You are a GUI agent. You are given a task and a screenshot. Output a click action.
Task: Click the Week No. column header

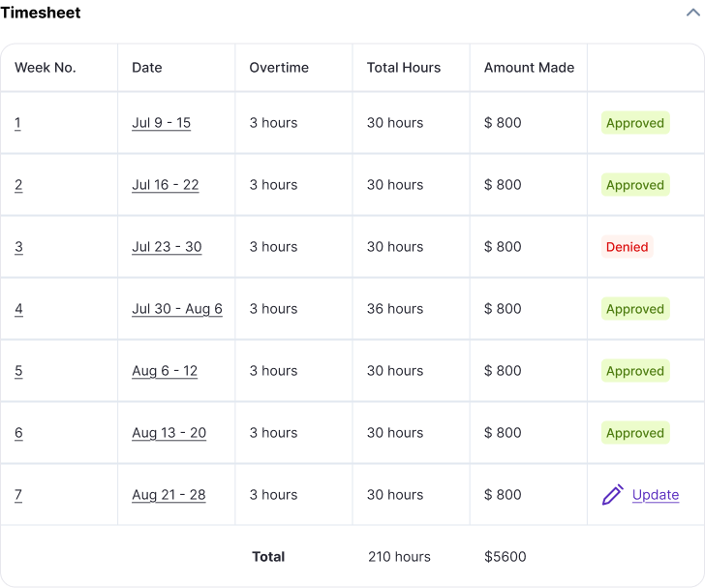point(46,68)
